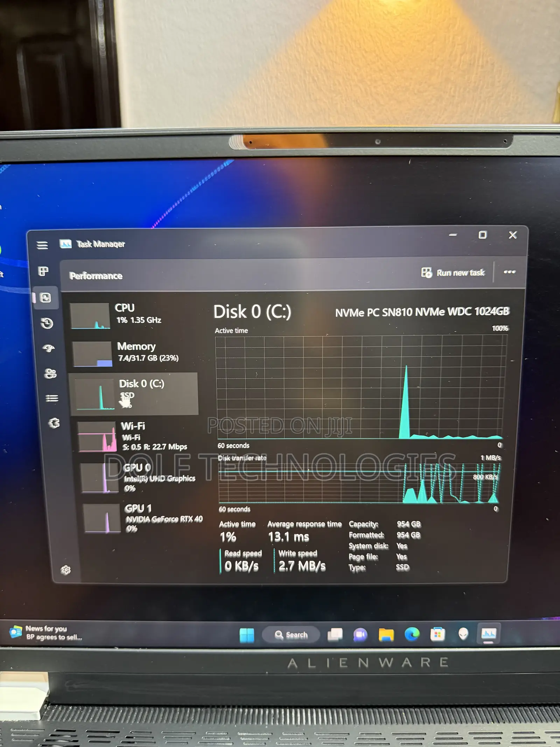Open Task View icon on taskbar

pyautogui.click(x=335, y=635)
